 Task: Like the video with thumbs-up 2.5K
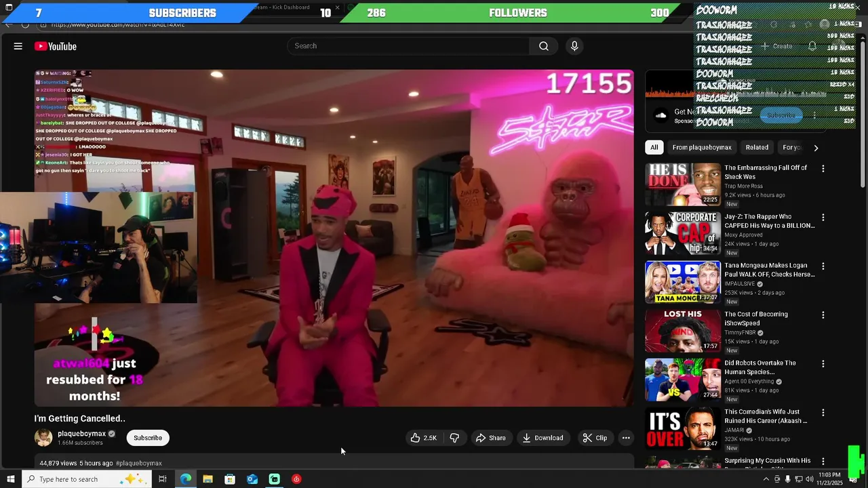coord(423,438)
